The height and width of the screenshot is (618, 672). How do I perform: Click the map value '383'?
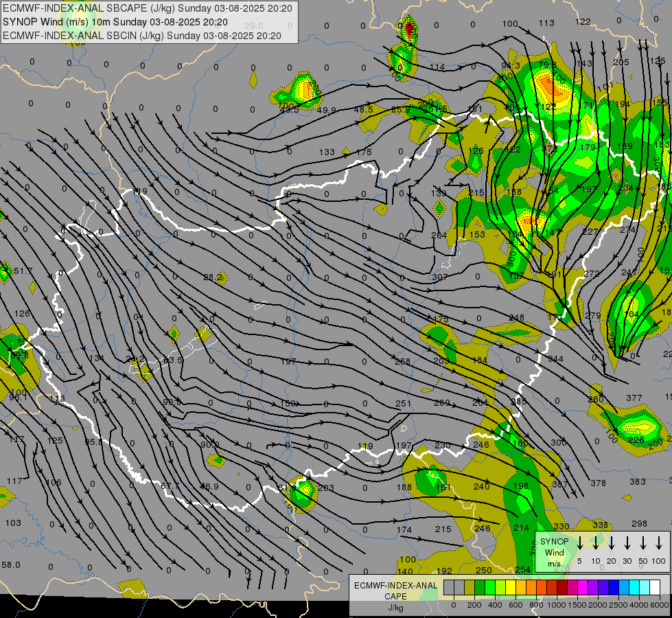[x=638, y=481]
